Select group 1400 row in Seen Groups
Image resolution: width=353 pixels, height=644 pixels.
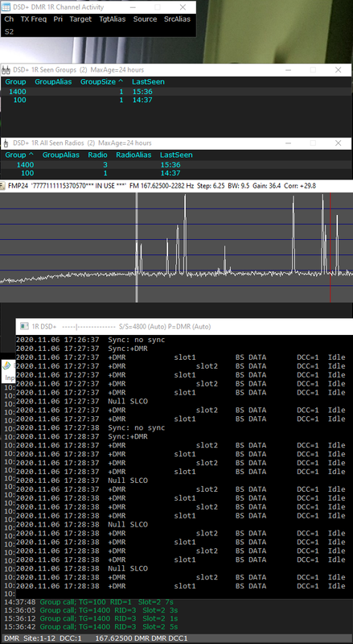click(x=176, y=92)
